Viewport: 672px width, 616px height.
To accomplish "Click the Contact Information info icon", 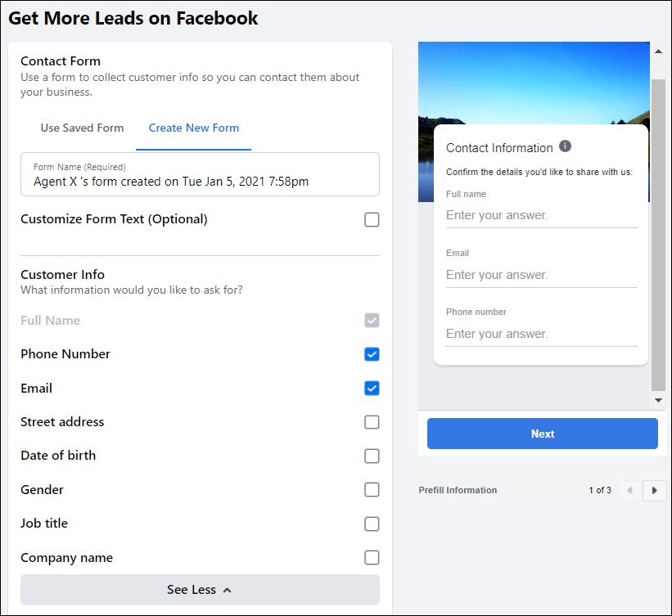I will (565, 146).
